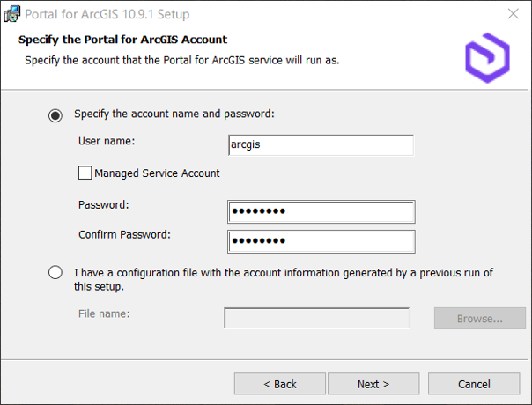This screenshot has width=532, height=405.
Task: Proceed with the Next > button
Action: pos(373,384)
